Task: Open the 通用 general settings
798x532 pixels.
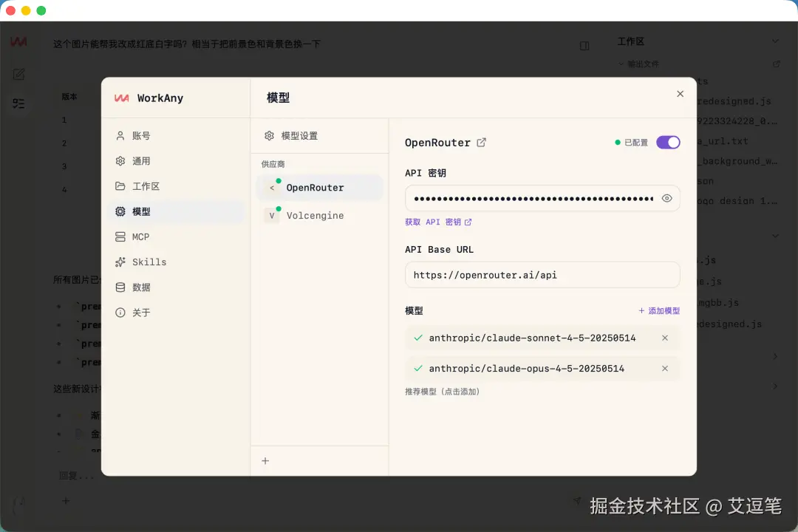Action: (x=176, y=161)
